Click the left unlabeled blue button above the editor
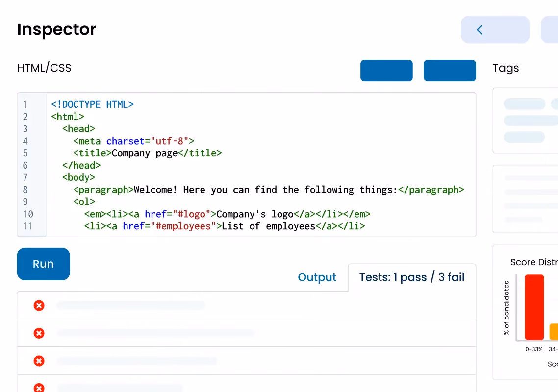 tap(386, 71)
